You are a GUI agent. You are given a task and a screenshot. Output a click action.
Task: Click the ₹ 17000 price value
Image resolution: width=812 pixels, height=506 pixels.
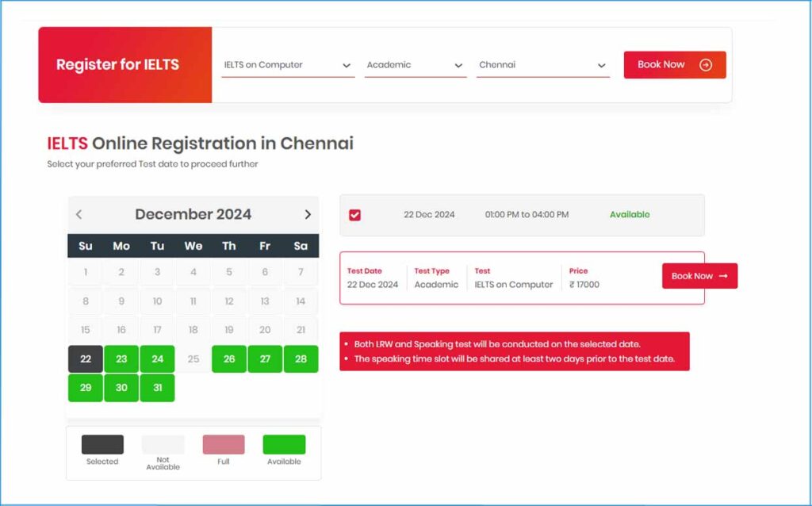point(584,285)
